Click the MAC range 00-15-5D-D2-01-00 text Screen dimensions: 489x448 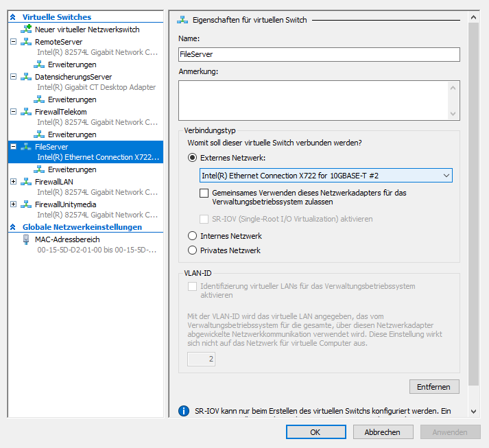[97, 250]
